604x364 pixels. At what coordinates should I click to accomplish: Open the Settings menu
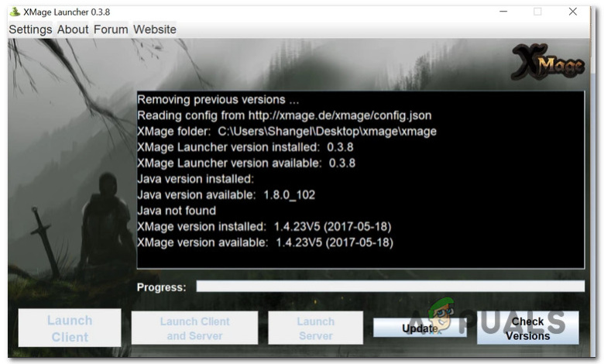point(30,29)
